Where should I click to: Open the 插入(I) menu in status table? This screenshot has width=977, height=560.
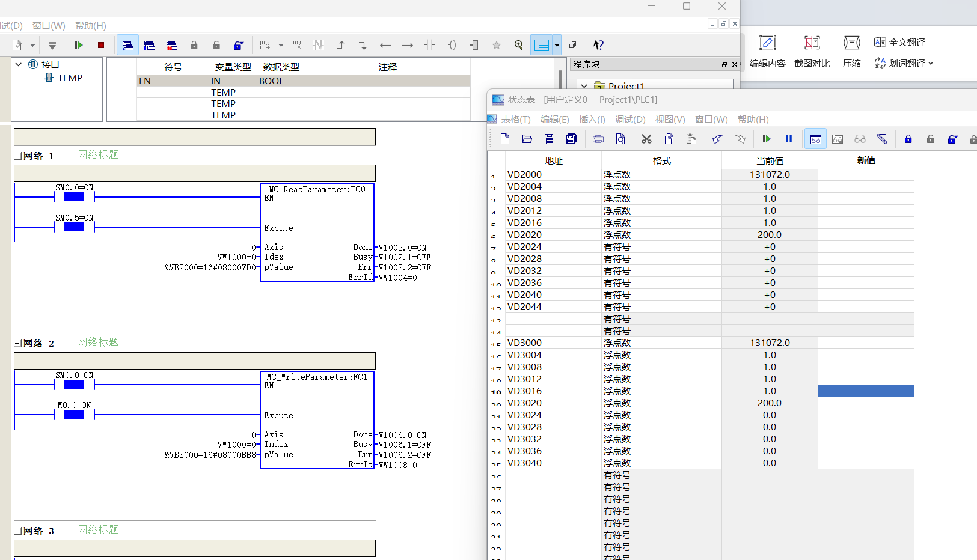tap(592, 119)
